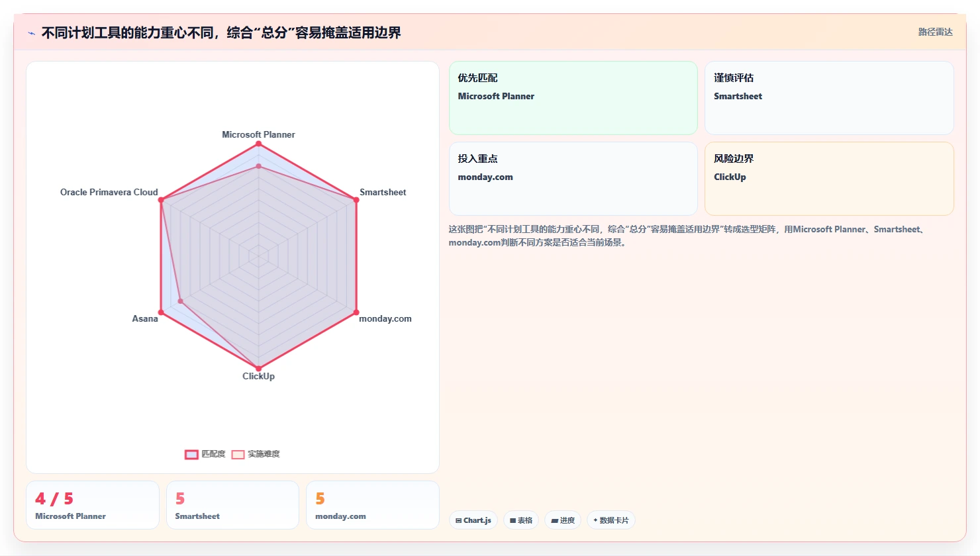This screenshot has width=980, height=556.
Task: Open the 谨慎评估 card
Action: (829, 98)
